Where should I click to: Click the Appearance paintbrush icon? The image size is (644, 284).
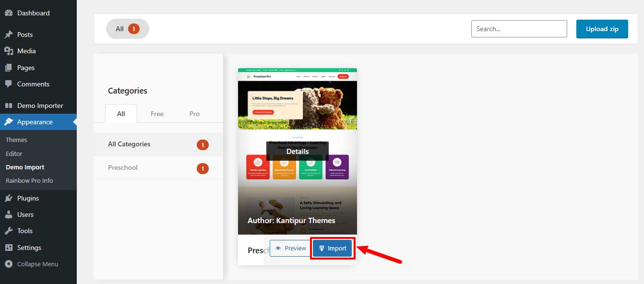[x=9, y=122]
